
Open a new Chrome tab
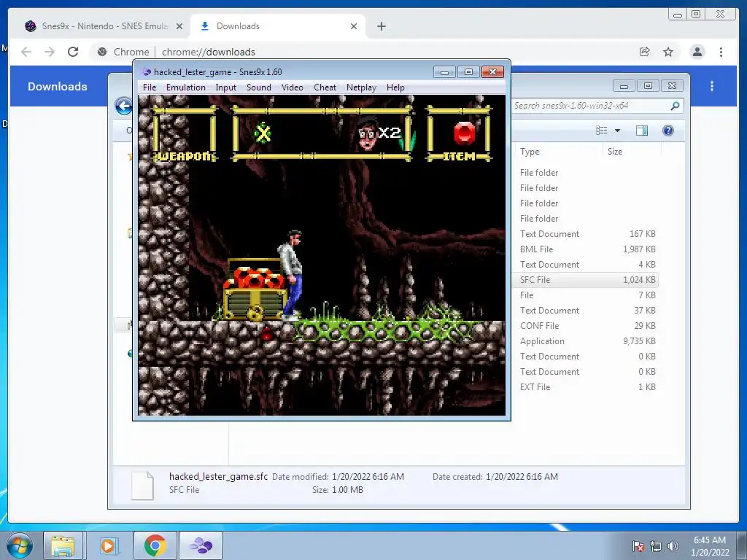coord(381,26)
